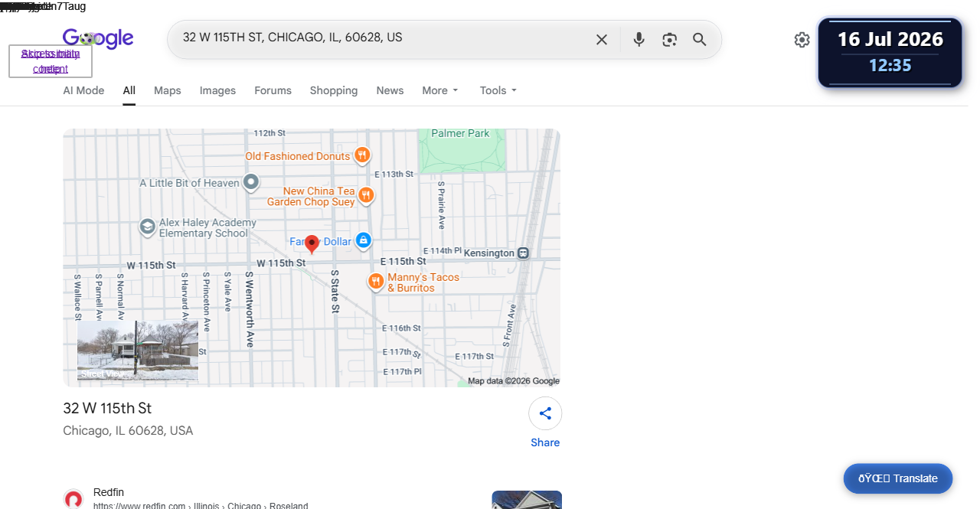This screenshot has height=509, width=980.
Task: Click Alex Haley Academy school pin
Action: [x=148, y=227]
